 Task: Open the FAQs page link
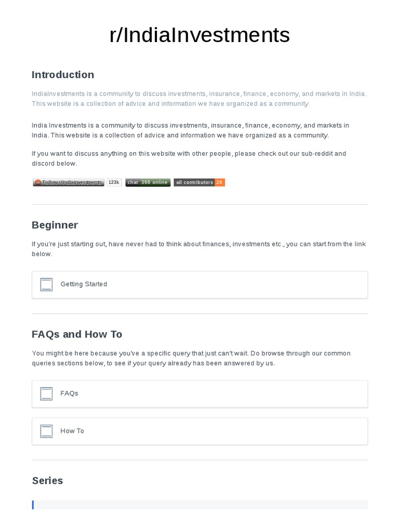coord(69,393)
